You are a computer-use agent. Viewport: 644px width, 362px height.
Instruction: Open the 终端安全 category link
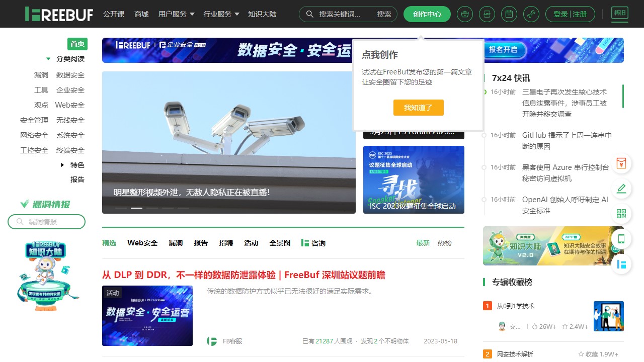(70, 150)
